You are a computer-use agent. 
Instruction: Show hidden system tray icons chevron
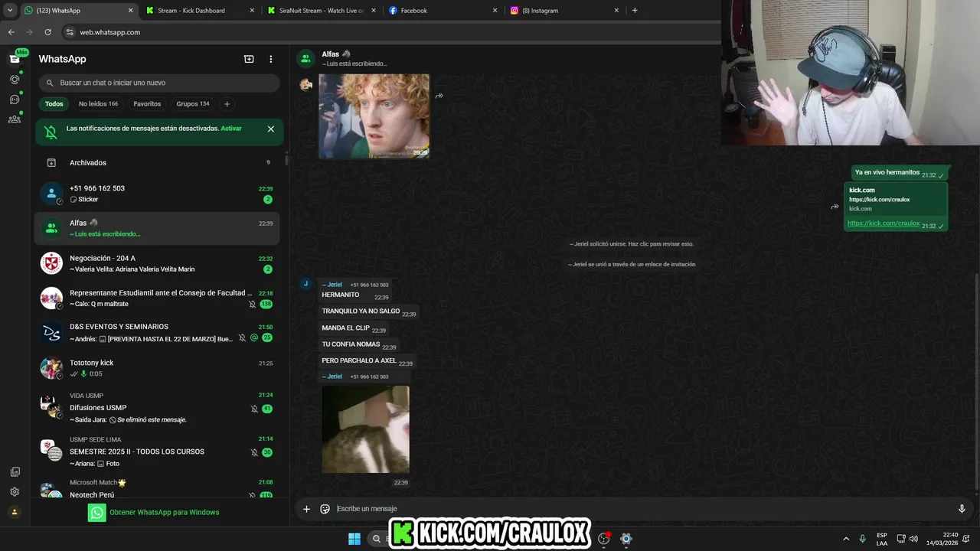(846, 539)
